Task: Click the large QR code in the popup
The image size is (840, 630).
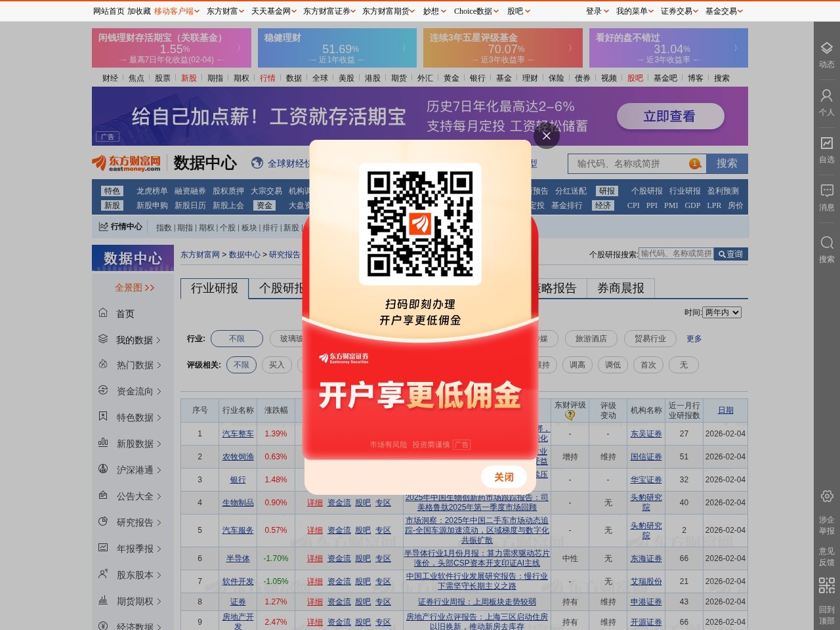Action: [x=420, y=224]
